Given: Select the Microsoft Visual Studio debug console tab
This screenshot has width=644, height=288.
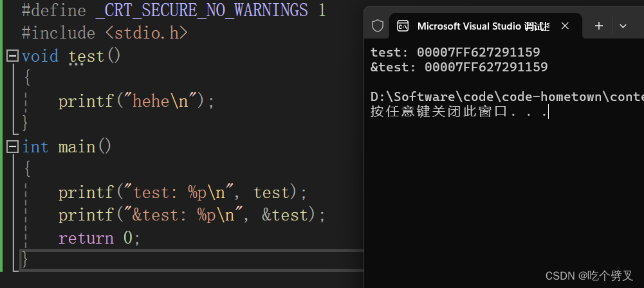Looking at the screenshot, I should pyautogui.click(x=485, y=26).
